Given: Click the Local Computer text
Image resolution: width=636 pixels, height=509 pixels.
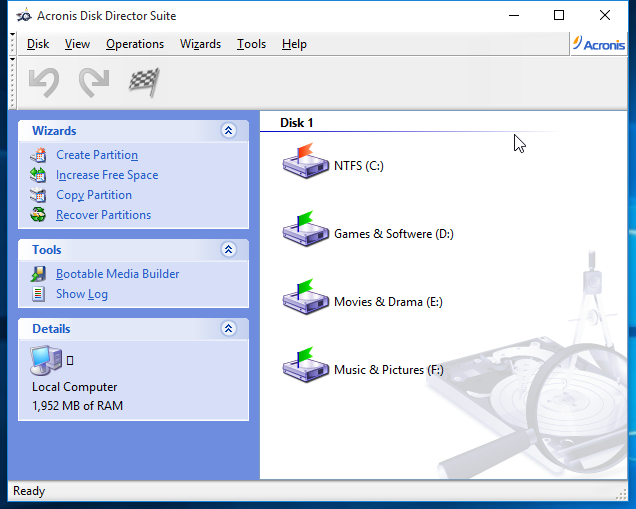Looking at the screenshot, I should click(x=75, y=387).
